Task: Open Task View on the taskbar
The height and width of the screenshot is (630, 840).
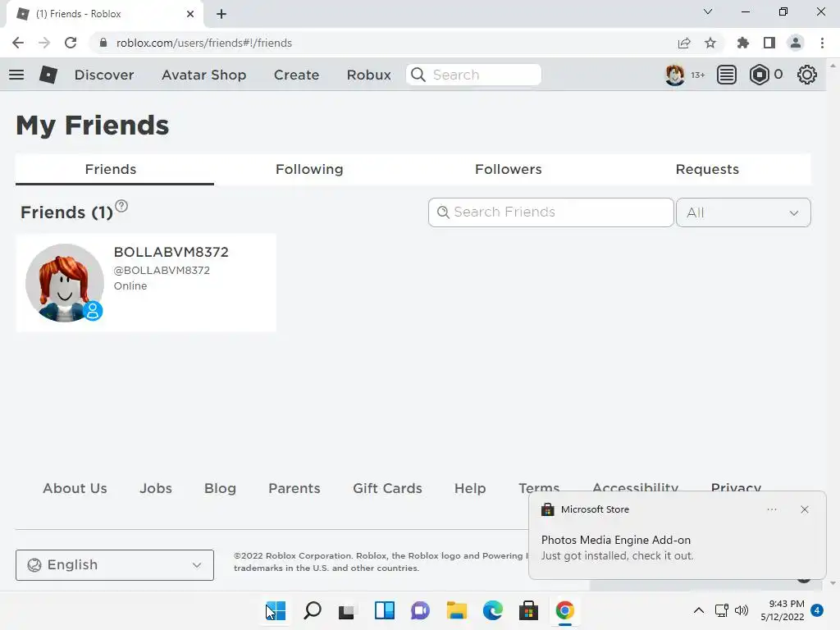Action: pyautogui.click(x=347, y=610)
